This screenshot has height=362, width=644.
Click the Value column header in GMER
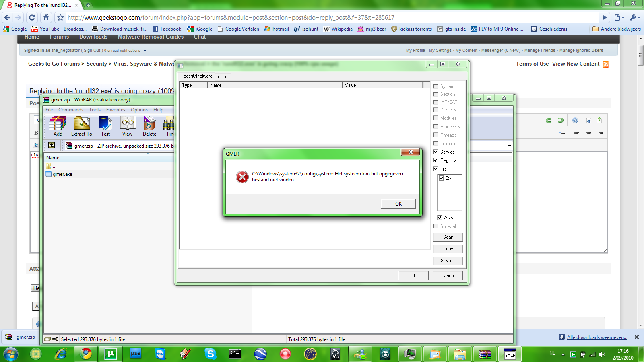(382, 85)
